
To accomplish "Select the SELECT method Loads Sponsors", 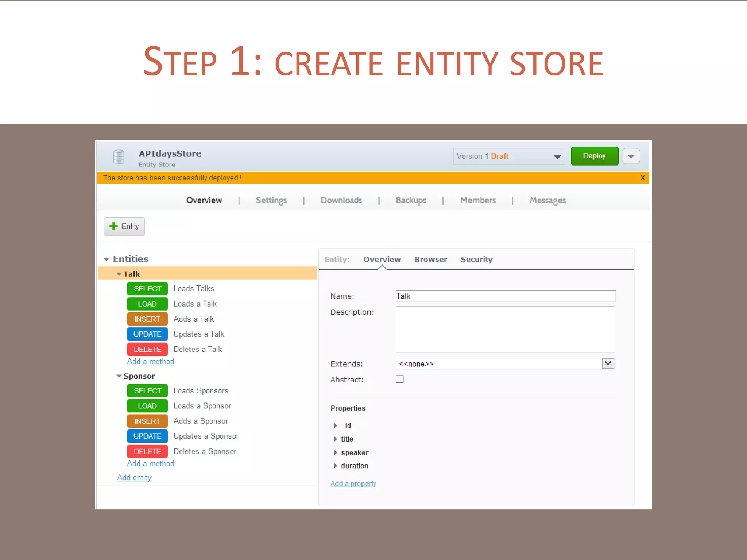I will click(147, 390).
